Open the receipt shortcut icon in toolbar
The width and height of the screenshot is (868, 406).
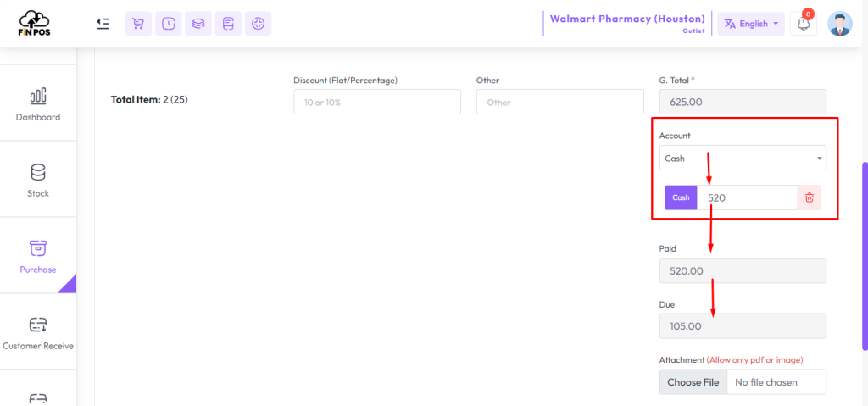pos(228,24)
